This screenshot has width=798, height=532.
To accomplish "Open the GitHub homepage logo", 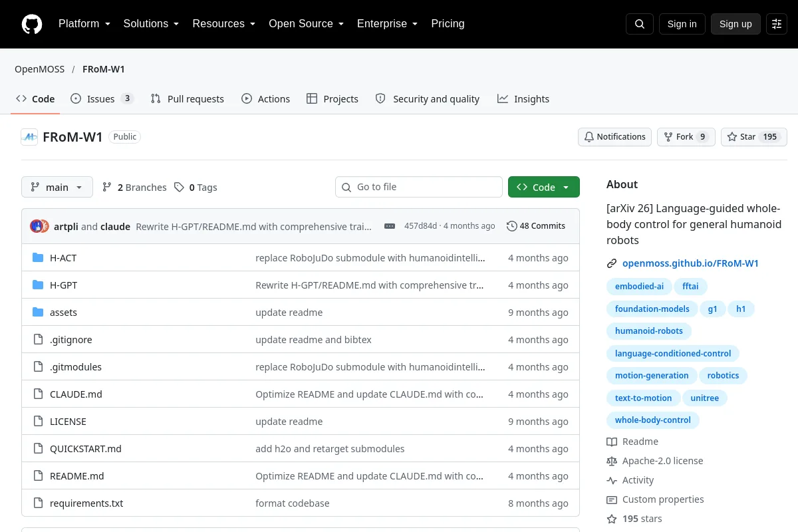I will click(x=32, y=24).
